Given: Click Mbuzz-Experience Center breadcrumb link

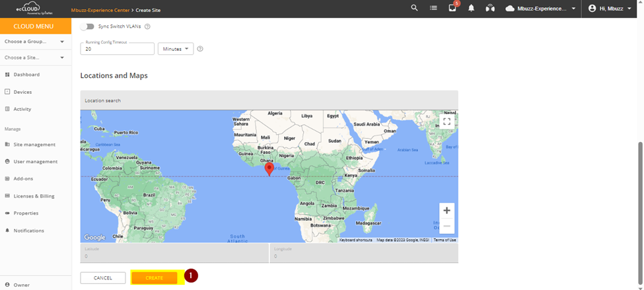Looking at the screenshot, I should 100,11.
